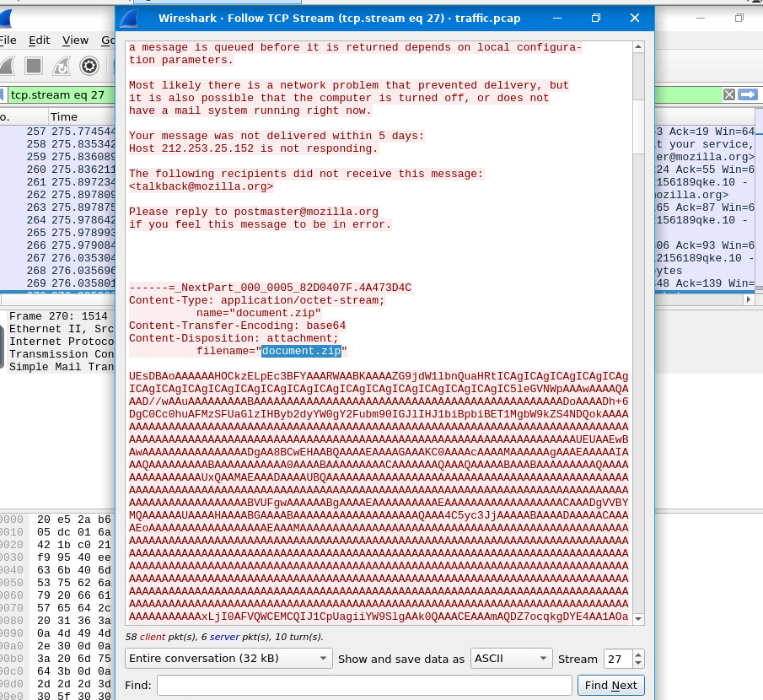Minimize the main Wireshark window
The height and width of the screenshot is (700, 763).
pyautogui.click(x=701, y=18)
